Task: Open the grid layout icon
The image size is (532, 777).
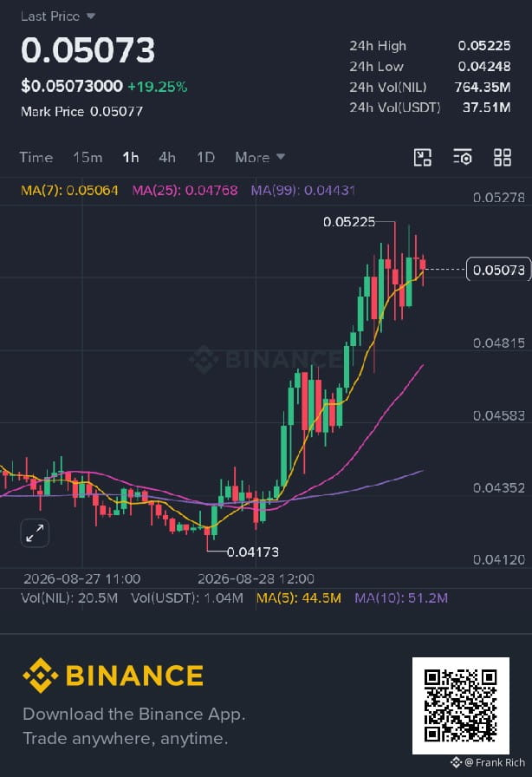Action: [x=503, y=157]
